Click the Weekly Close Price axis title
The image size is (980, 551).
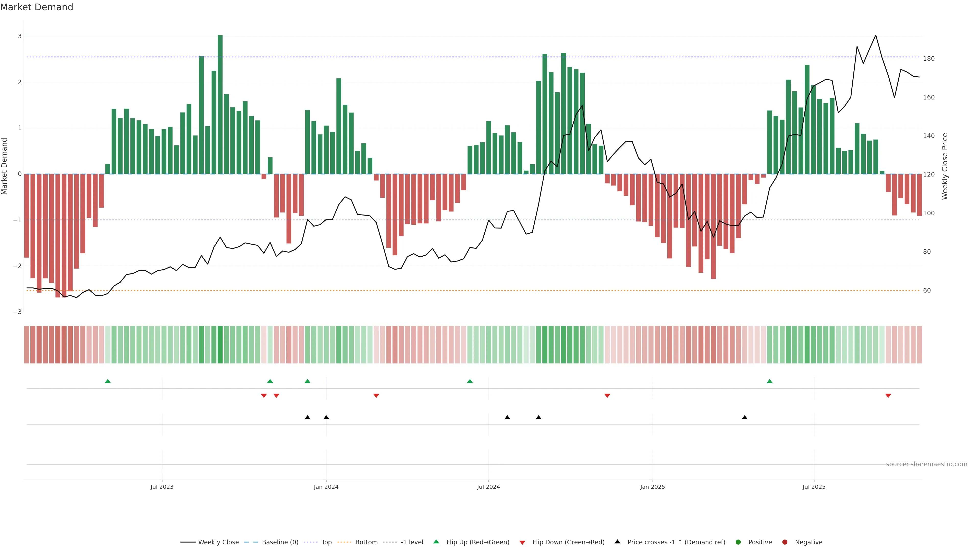945,166
